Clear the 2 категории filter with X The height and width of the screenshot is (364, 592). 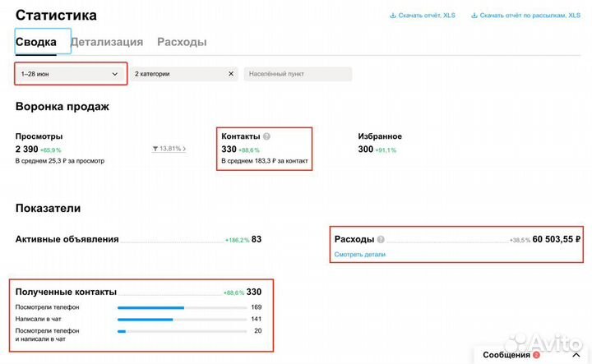pos(231,74)
